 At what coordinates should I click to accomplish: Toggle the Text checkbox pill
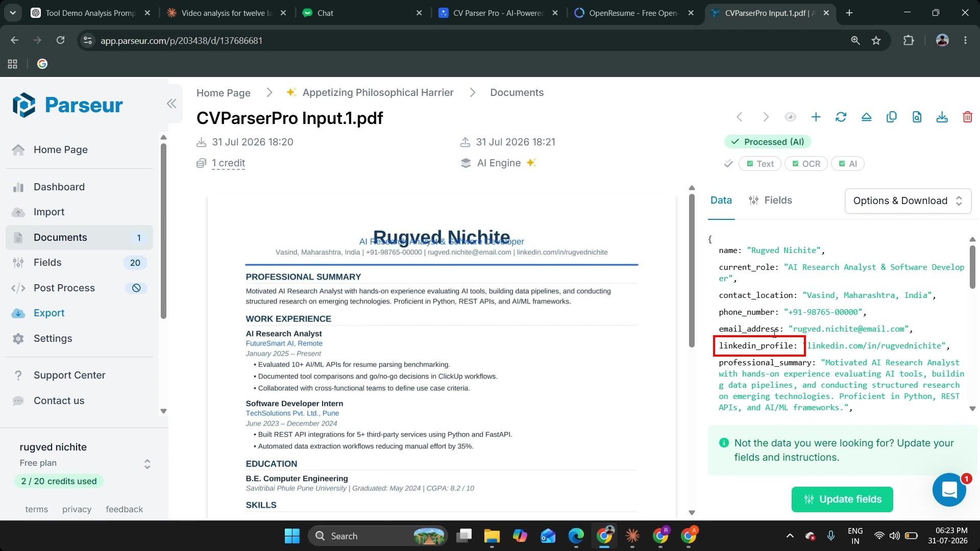point(759,164)
